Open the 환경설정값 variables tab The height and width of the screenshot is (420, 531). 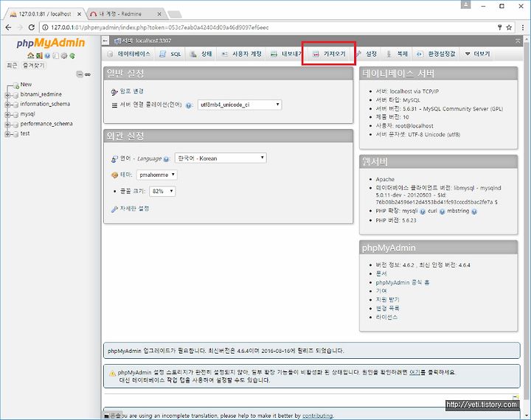click(x=436, y=54)
